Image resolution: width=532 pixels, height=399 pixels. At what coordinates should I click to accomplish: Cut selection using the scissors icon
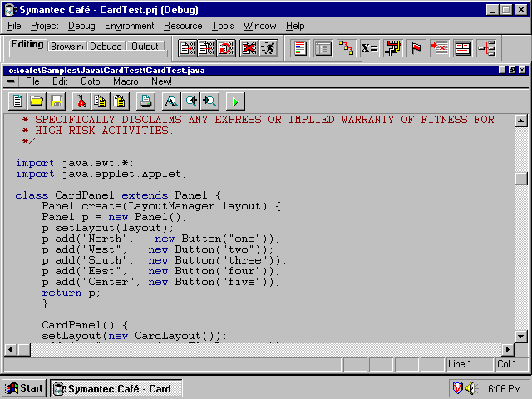(81, 101)
